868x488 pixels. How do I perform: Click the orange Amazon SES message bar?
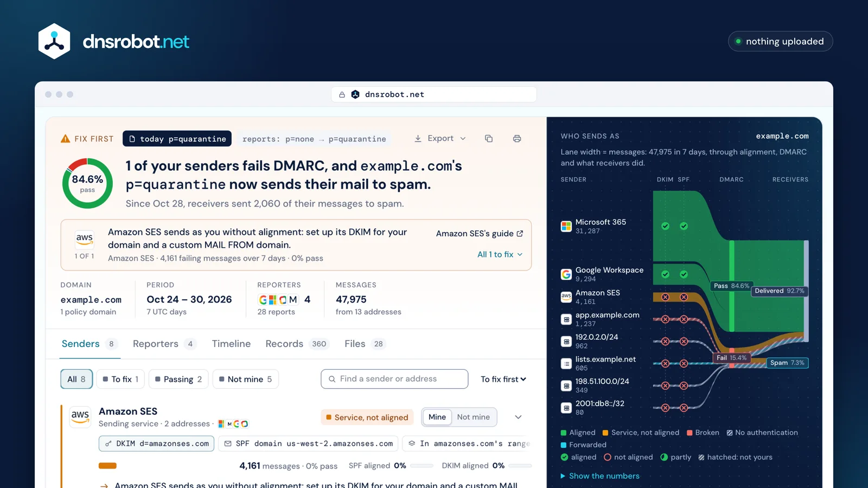click(107, 466)
